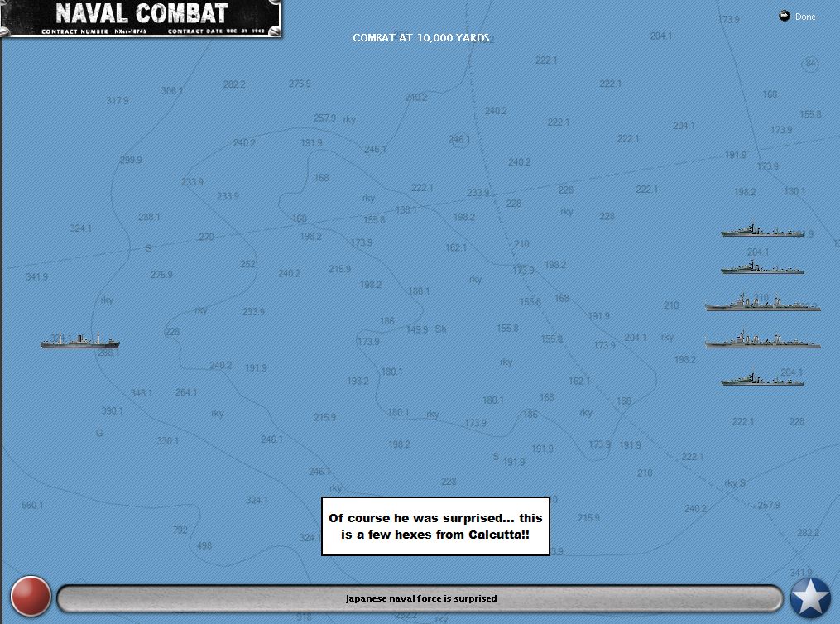The height and width of the screenshot is (624, 840).
Task: Click the white star Allied roundel icon
Action: coord(810,598)
